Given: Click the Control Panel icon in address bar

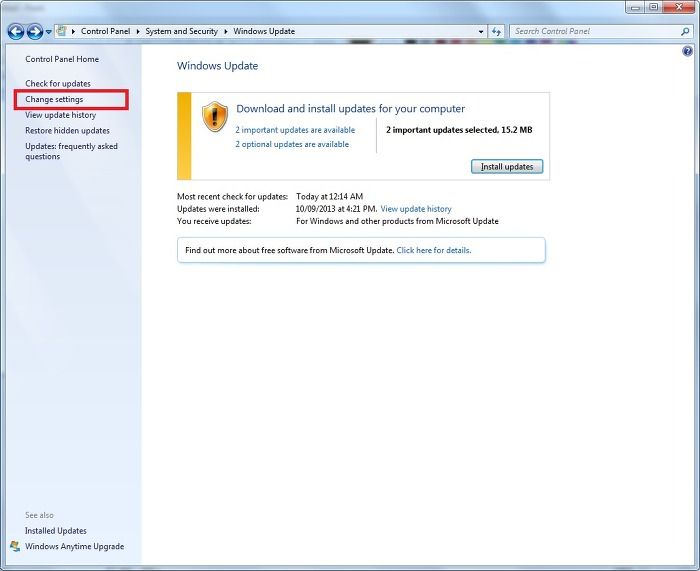Looking at the screenshot, I should 61,31.
